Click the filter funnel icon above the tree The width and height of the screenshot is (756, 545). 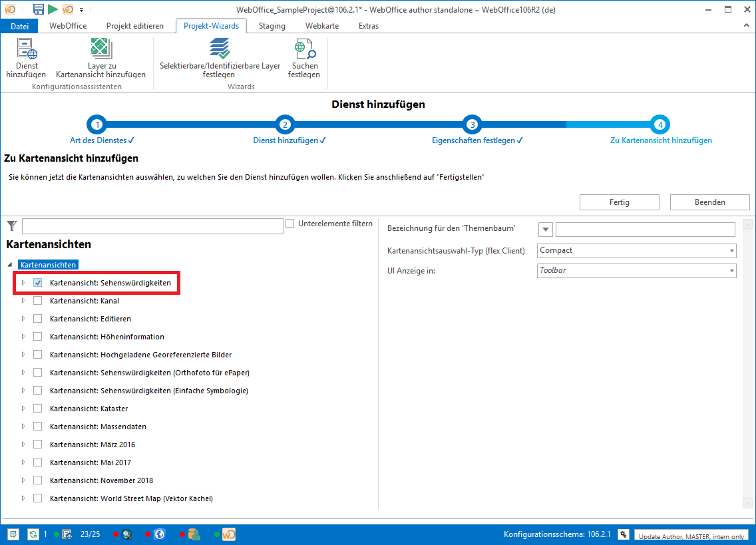pyautogui.click(x=11, y=226)
